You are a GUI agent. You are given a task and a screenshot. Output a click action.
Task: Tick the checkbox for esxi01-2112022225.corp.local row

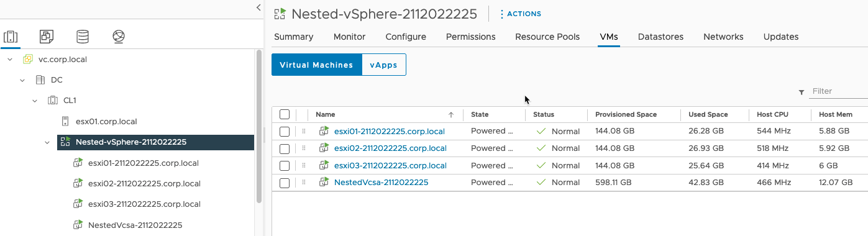click(285, 131)
